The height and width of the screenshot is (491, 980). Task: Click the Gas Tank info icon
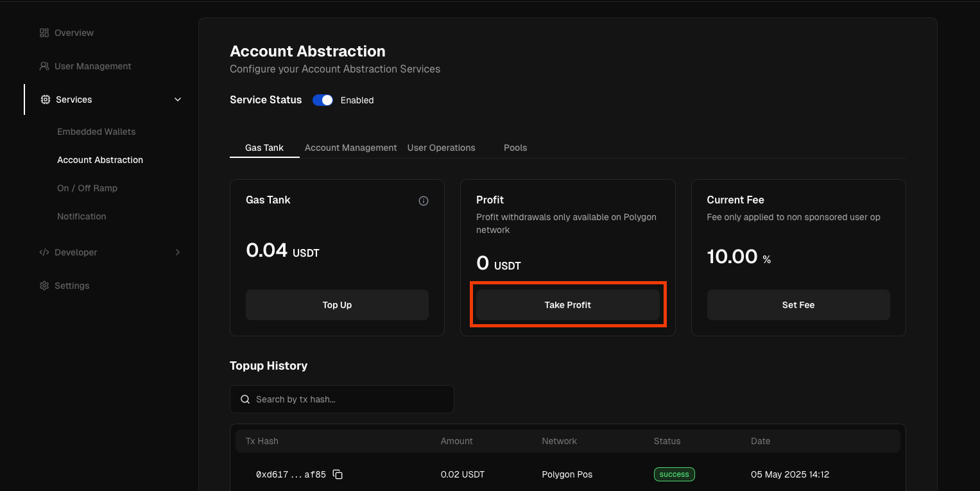[423, 201]
